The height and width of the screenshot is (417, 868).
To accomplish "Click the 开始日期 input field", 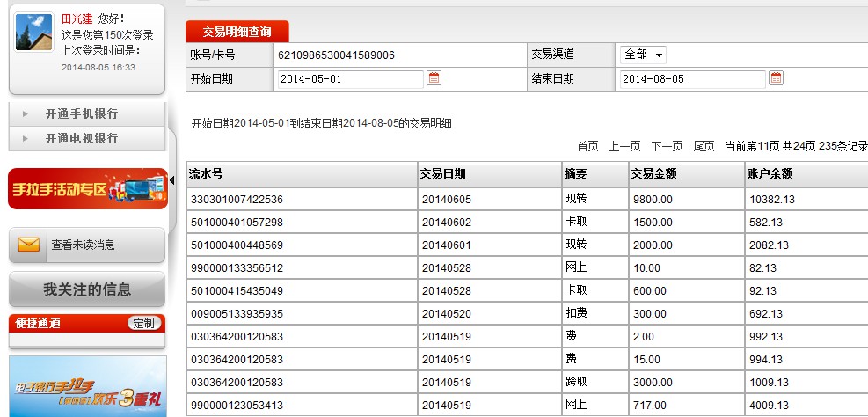I will point(350,79).
